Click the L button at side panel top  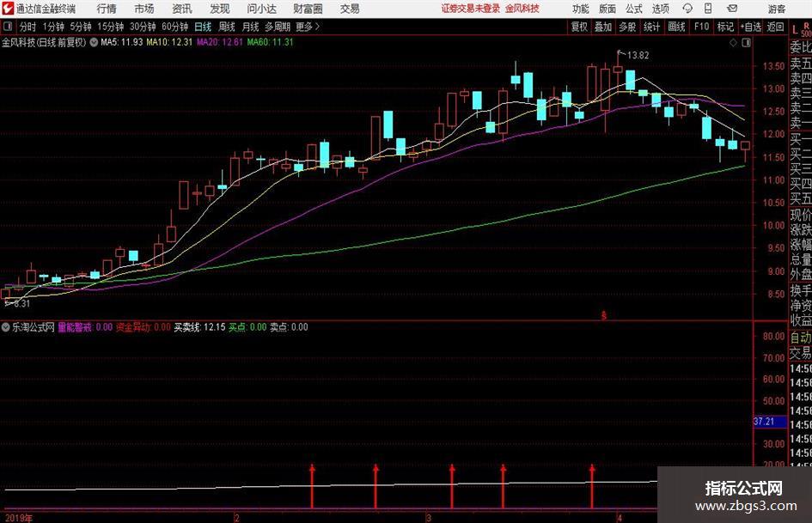pyautogui.click(x=795, y=30)
